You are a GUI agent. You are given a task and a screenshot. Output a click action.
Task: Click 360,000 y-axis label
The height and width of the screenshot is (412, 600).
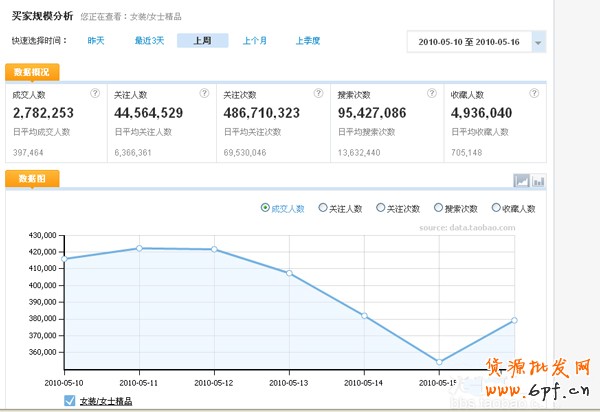(42, 352)
